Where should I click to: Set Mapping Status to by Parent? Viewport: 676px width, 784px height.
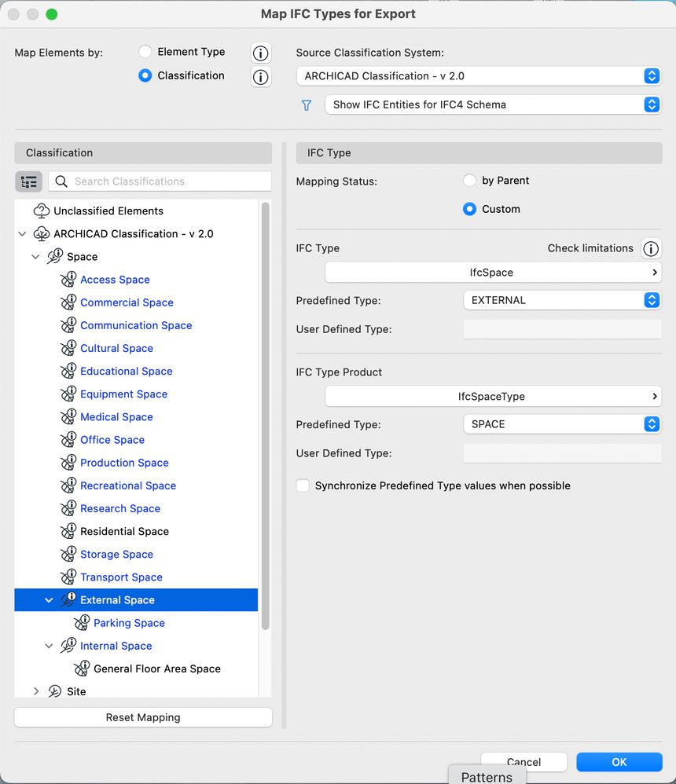[x=469, y=181]
